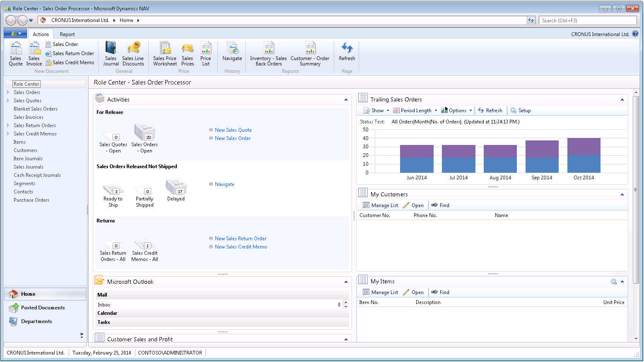The height and width of the screenshot is (362, 644).
Task: Switch to the Actions ribbon tab
Action: click(x=41, y=34)
